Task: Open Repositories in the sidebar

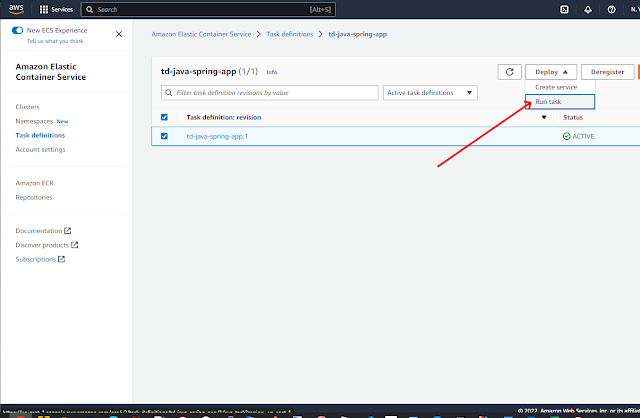Action: [34, 197]
